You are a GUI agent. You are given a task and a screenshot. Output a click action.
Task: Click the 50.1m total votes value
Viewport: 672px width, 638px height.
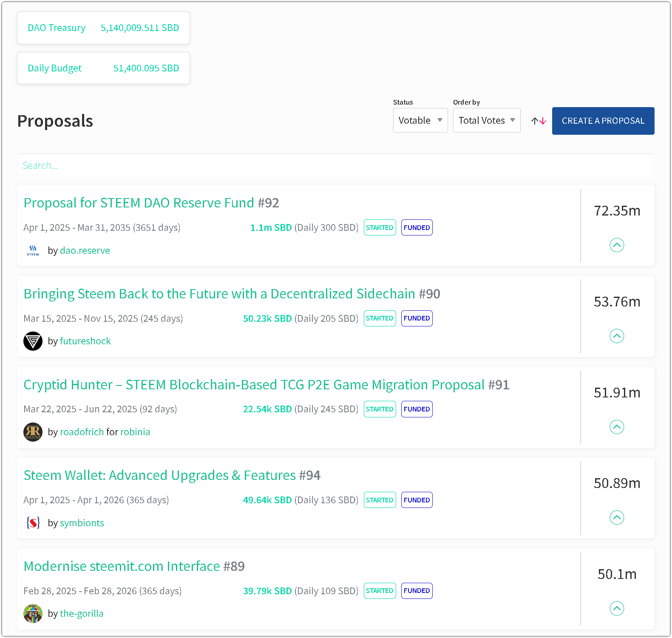pyautogui.click(x=617, y=574)
